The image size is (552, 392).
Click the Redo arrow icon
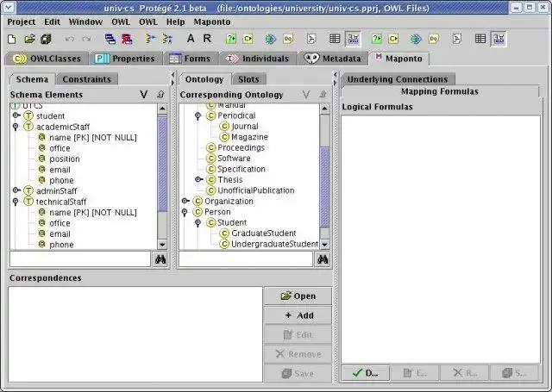pos(86,39)
